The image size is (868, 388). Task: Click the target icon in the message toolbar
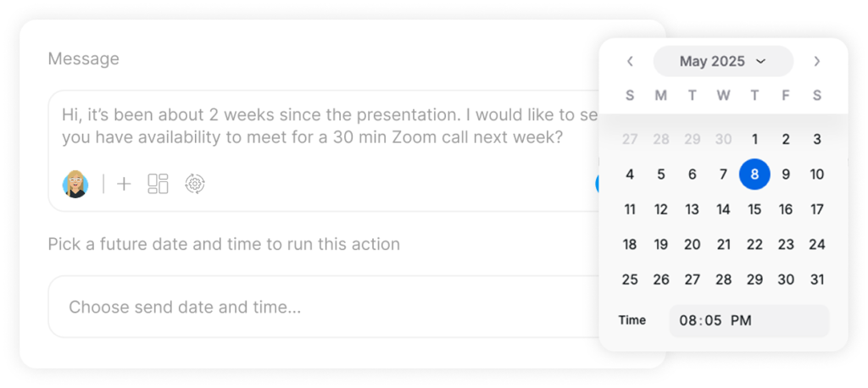(195, 184)
